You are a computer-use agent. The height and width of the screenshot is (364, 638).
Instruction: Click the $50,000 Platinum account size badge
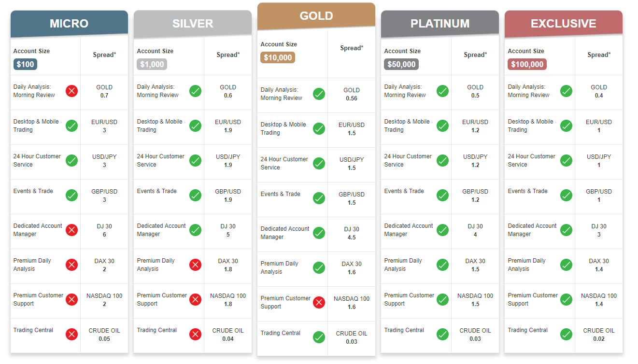(x=401, y=64)
